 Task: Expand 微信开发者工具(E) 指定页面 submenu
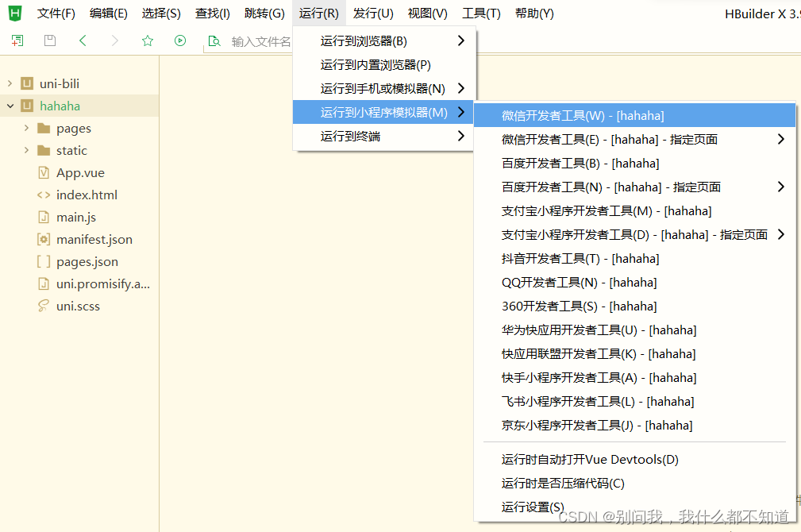pyautogui.click(x=780, y=139)
